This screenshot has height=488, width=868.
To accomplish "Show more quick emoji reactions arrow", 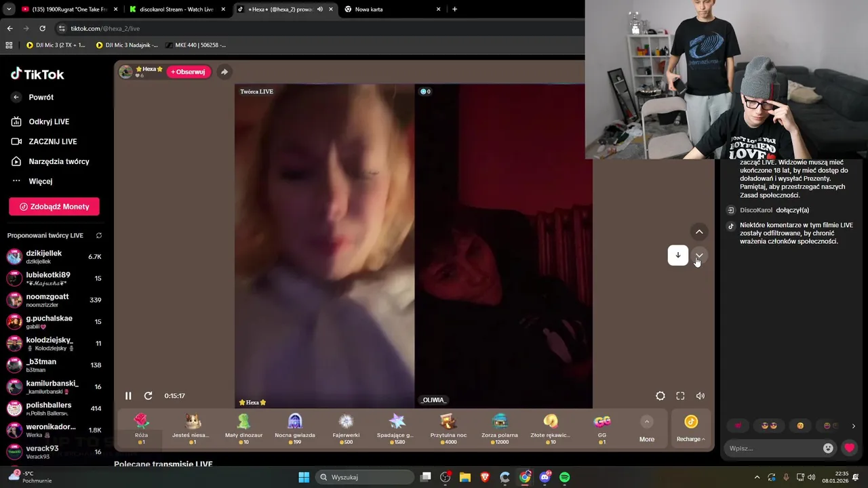I will tap(853, 426).
